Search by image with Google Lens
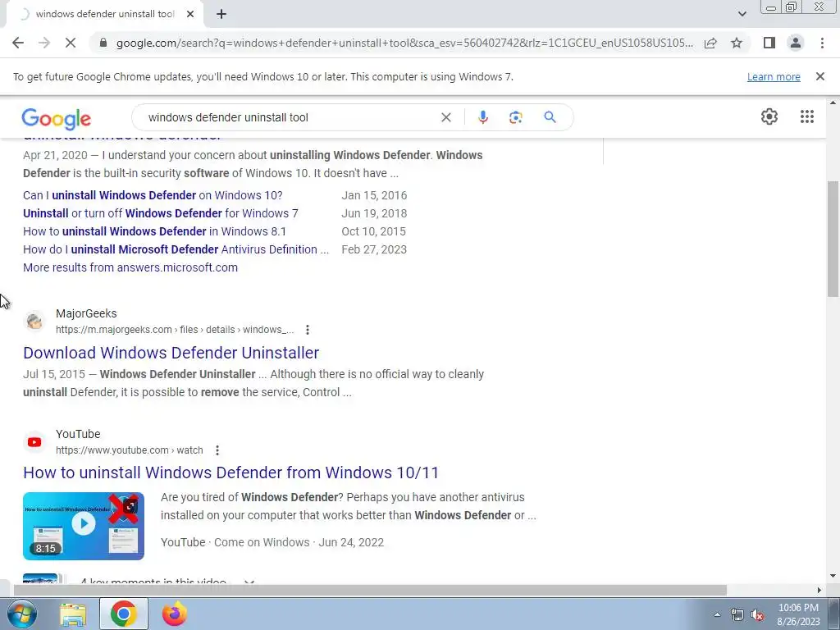 tap(515, 117)
